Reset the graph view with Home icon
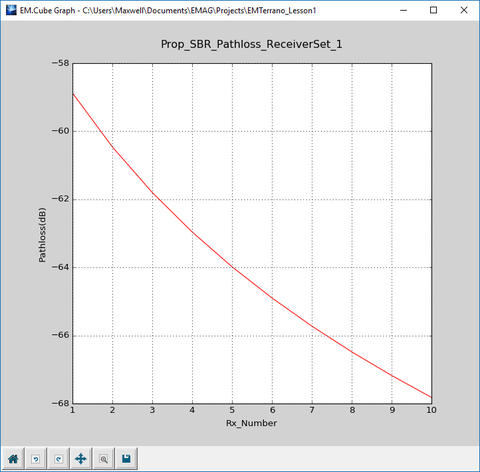Screen dimensions: 480x472 coord(13,459)
